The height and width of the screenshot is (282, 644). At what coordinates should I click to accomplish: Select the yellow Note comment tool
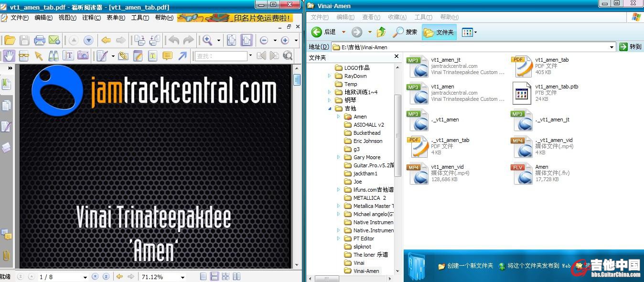click(x=167, y=56)
